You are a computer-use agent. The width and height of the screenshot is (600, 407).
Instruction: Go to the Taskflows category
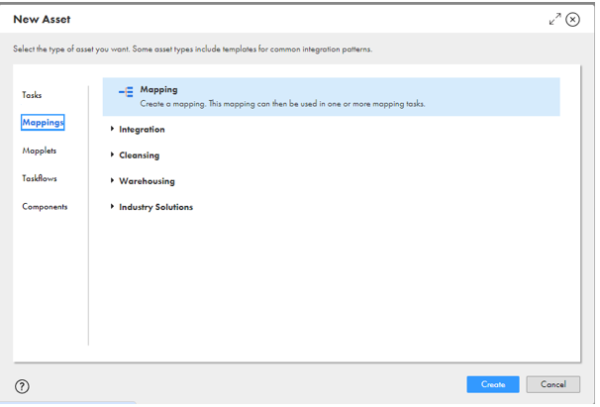[x=40, y=178]
